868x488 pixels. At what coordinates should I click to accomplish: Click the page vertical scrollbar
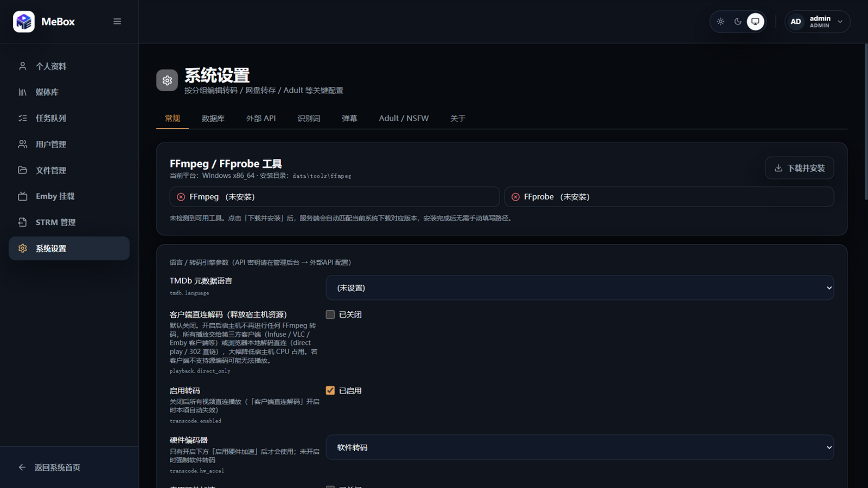(866, 122)
